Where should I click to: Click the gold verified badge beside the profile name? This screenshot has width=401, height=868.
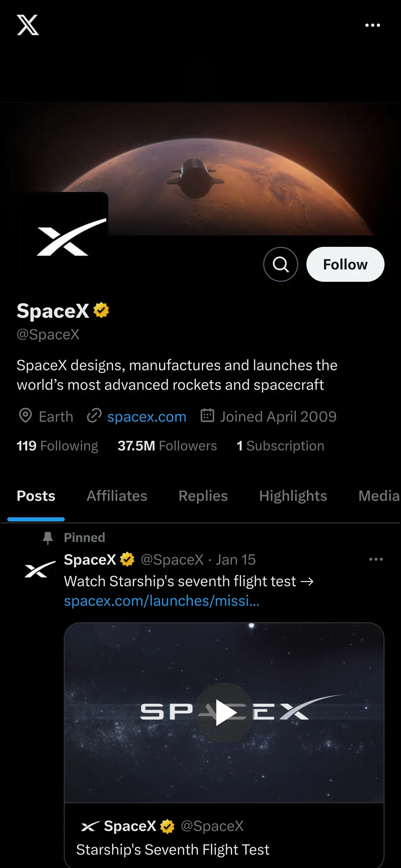coord(101,310)
